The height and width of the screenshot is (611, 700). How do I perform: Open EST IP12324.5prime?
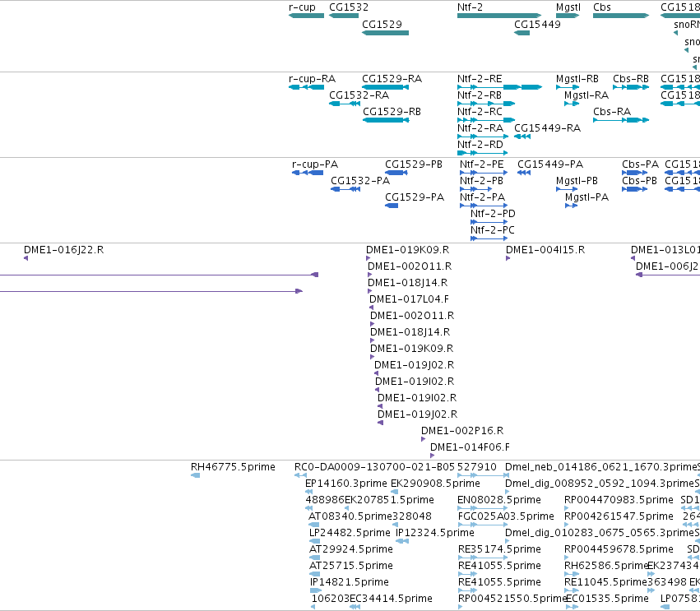pos(402,541)
